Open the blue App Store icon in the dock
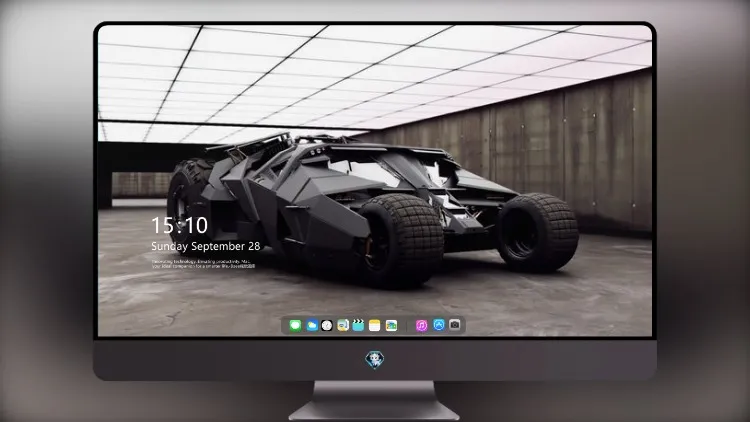This screenshot has width=750, height=422. [439, 325]
